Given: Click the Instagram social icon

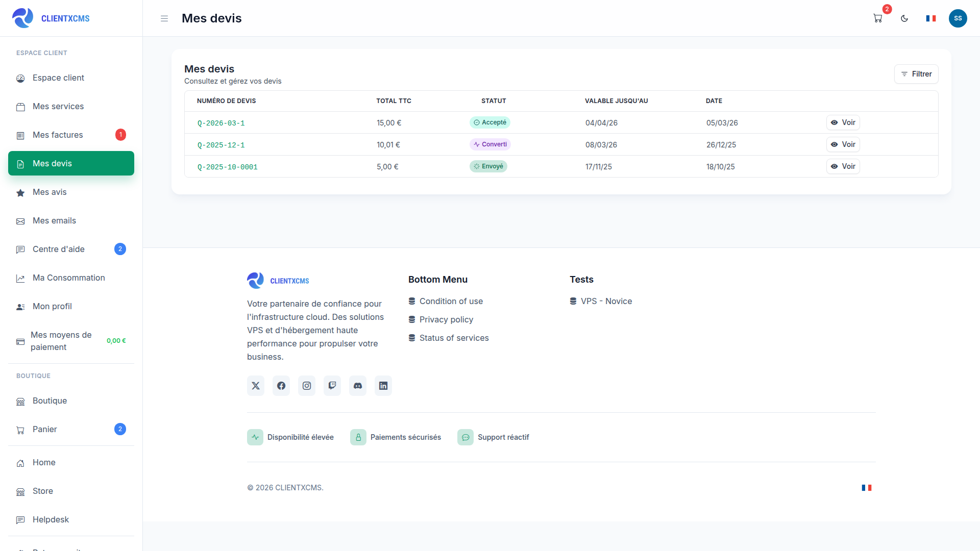Looking at the screenshot, I should 307,386.
